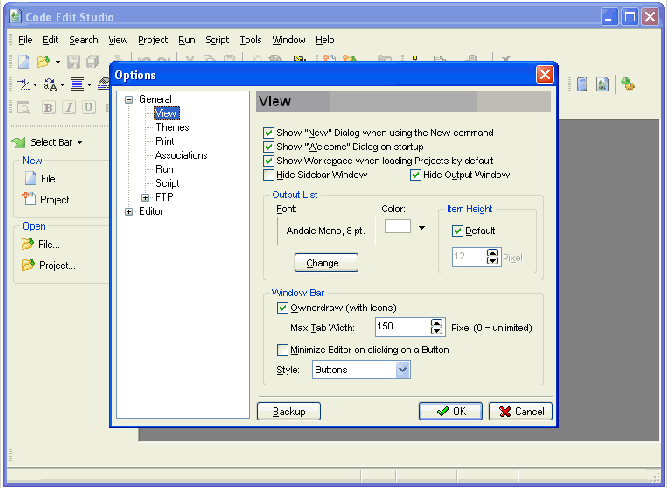The width and height of the screenshot is (667, 488).
Task: Enable Hide Sidebar Window checkbox
Action: [x=268, y=175]
